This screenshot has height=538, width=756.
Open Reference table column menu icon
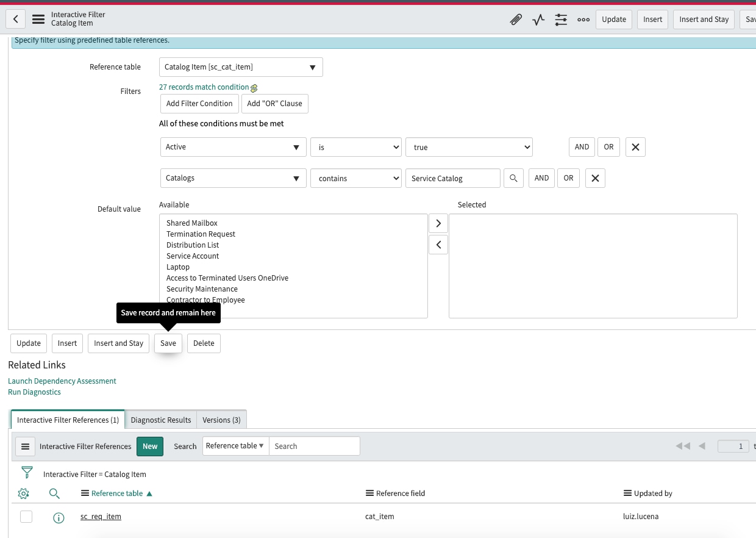pyautogui.click(x=85, y=493)
